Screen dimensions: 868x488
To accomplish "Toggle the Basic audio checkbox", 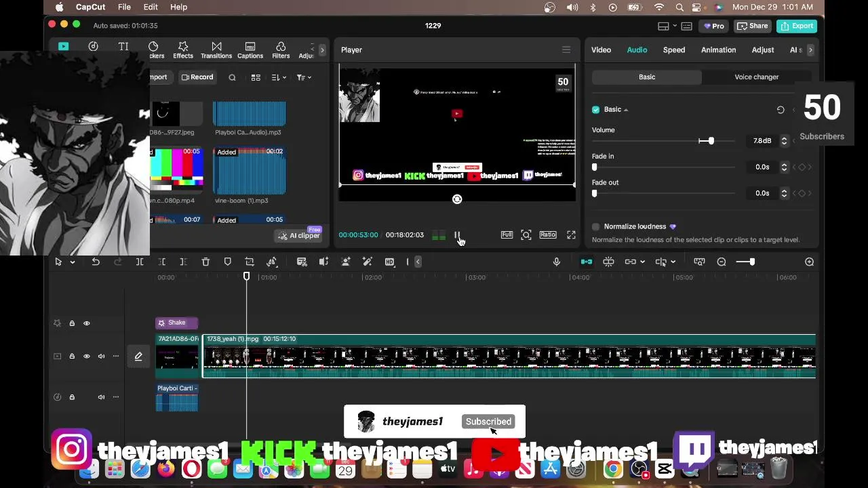I will pos(596,110).
